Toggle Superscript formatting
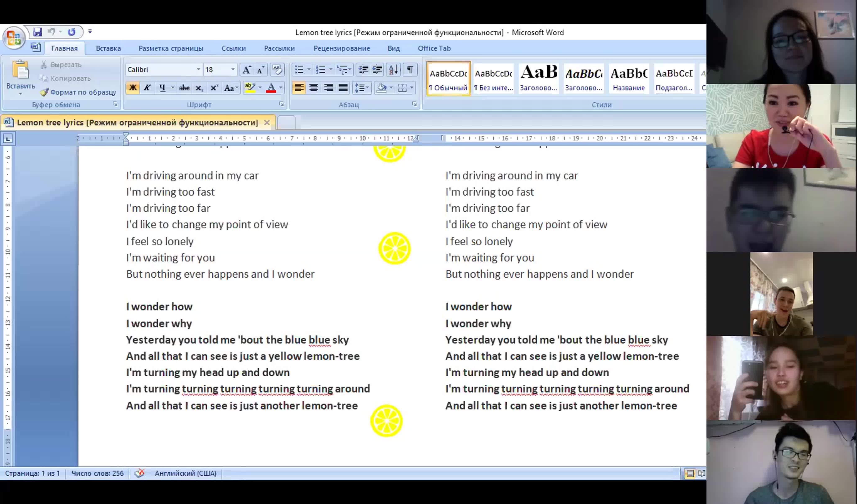Screen dimensions: 857x504 pyautogui.click(x=214, y=88)
